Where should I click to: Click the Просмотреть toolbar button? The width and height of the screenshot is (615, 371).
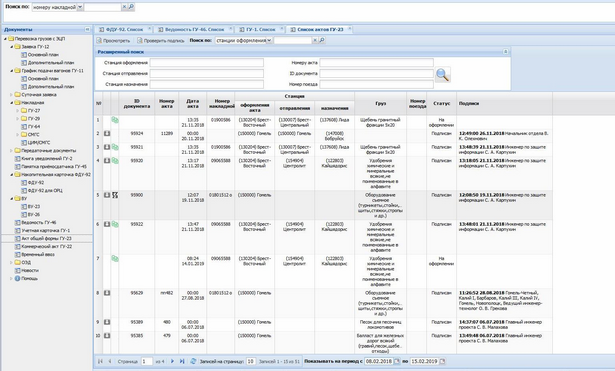click(x=113, y=40)
